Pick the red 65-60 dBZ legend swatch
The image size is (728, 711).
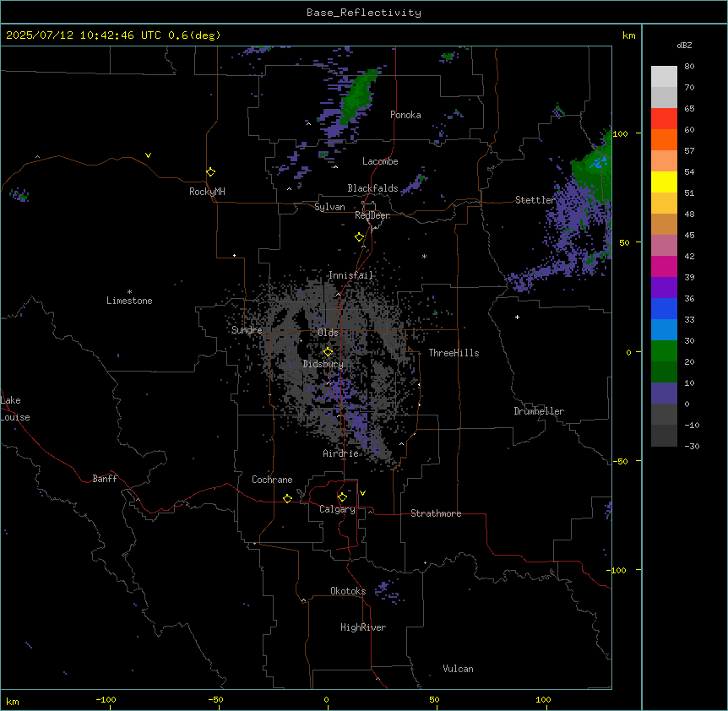[664, 118]
